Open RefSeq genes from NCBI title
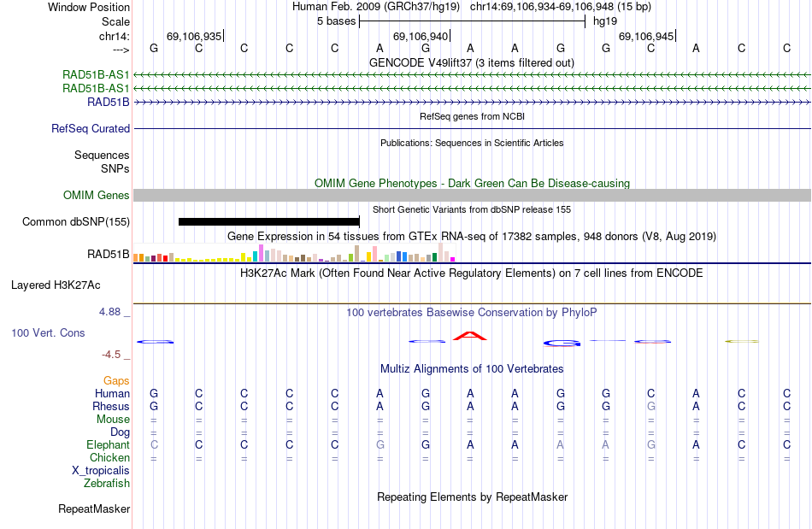The height and width of the screenshot is (529, 812). pos(472,116)
